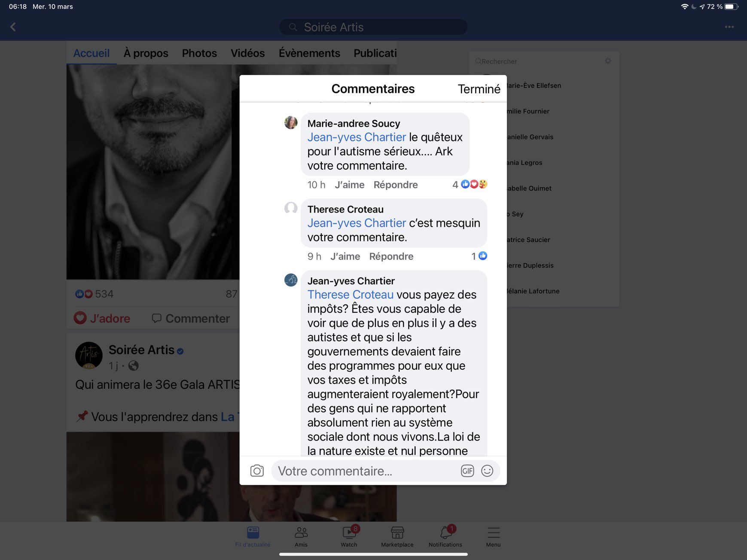Screen dimensions: 747x560
Task: Select contact Patrice Saucier
Action: pyautogui.click(x=528, y=240)
